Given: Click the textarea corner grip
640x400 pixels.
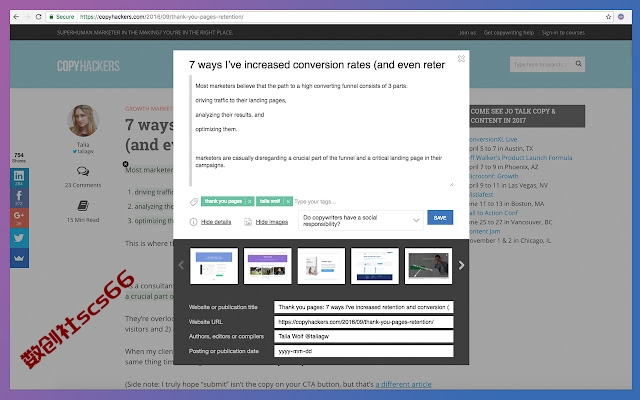Looking at the screenshot, I should (451, 184).
